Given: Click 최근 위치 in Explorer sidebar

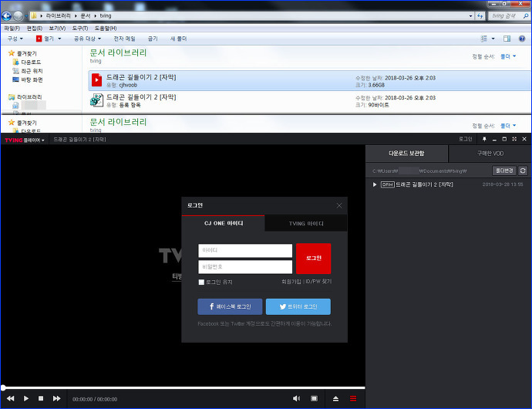Looking at the screenshot, I should (x=32, y=71).
